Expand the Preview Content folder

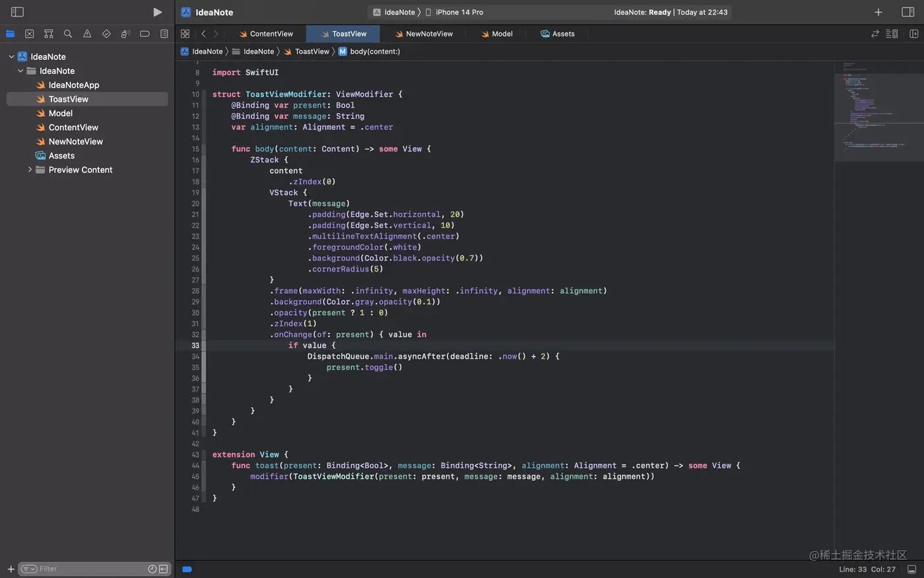[x=30, y=170]
